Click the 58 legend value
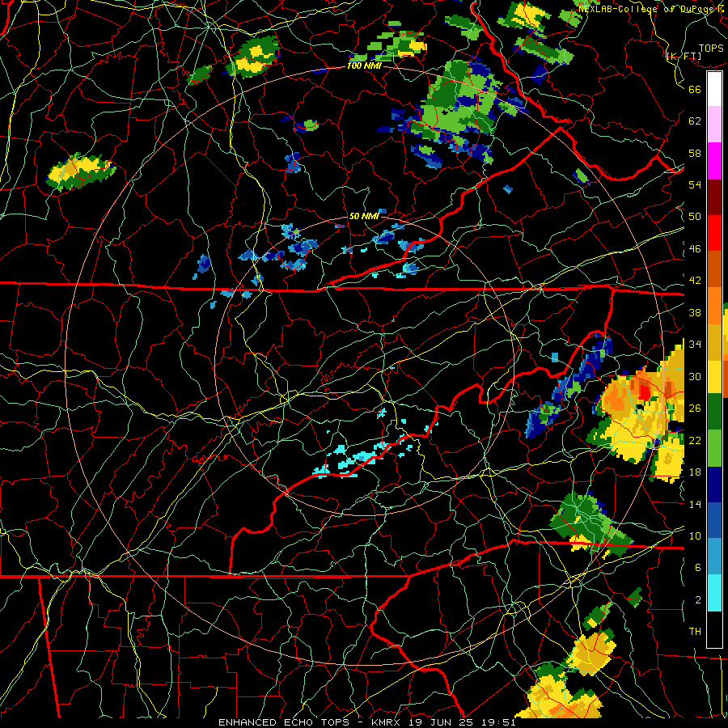Image resolution: width=728 pixels, height=728 pixels. [x=695, y=153]
